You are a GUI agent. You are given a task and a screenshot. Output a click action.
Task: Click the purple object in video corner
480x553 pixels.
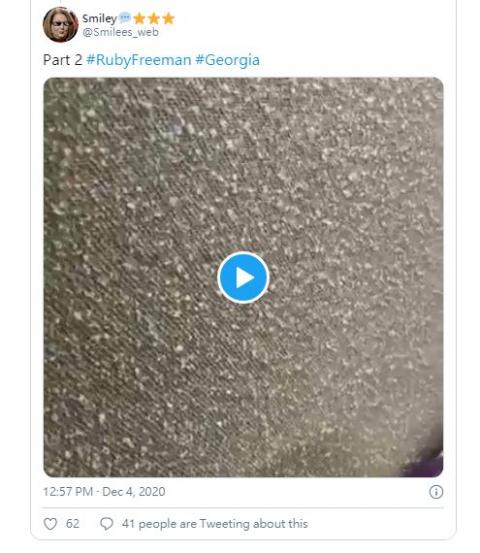click(424, 463)
